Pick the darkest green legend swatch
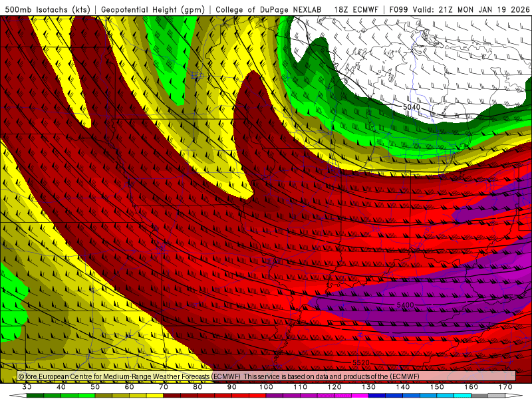The height and width of the screenshot is (399, 532). point(35,396)
